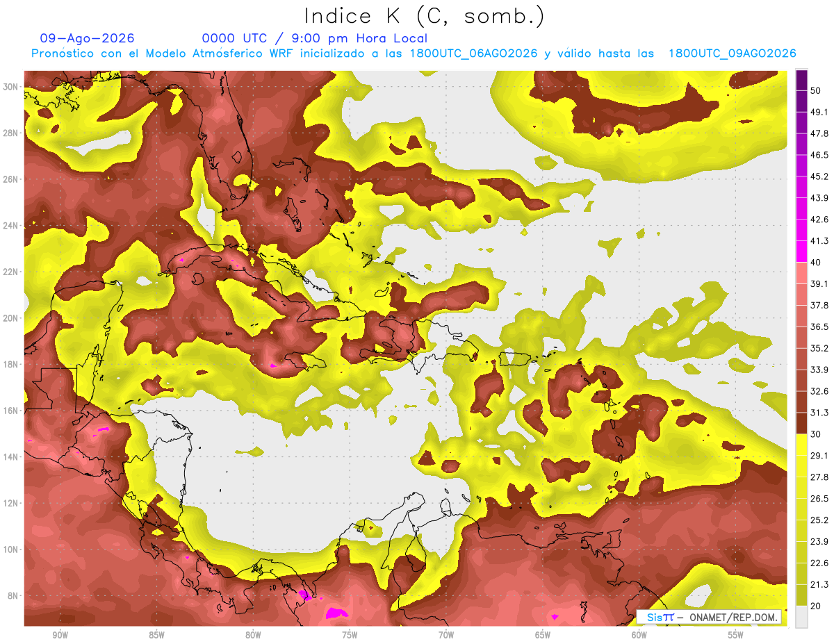Click latitude axis label '18N'
Image resolution: width=834 pixels, height=644 pixels.
point(10,365)
